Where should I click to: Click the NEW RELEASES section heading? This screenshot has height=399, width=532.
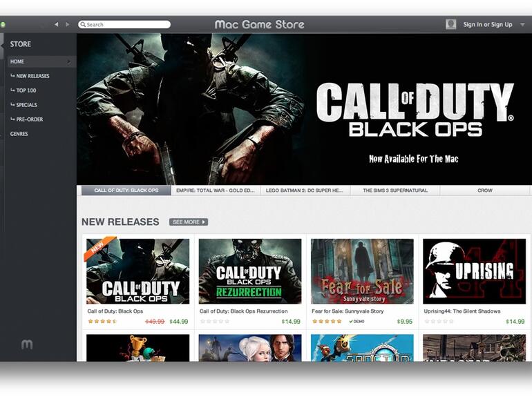click(x=120, y=222)
